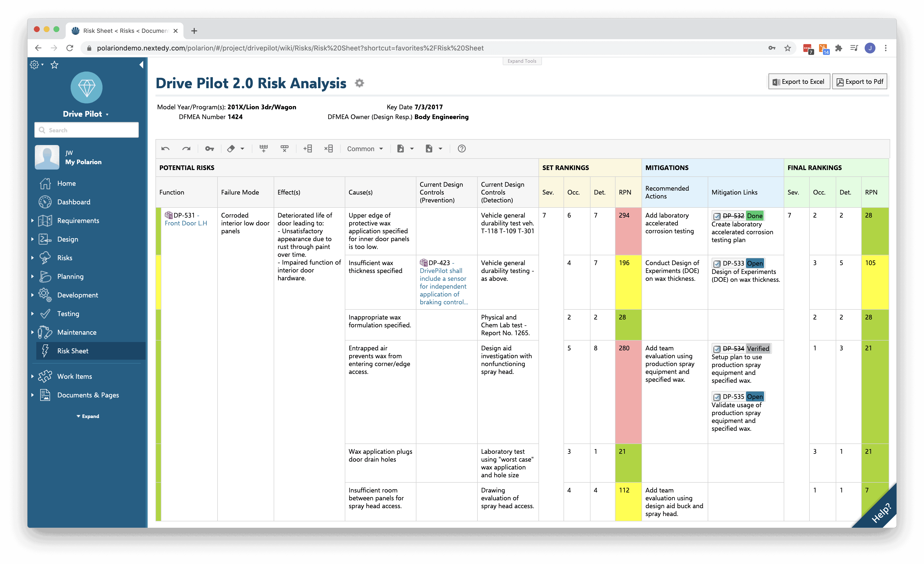Viewport: 924px width, 564px height.
Task: Click the Delete Row icon in the toolbar
Action: coord(284,148)
